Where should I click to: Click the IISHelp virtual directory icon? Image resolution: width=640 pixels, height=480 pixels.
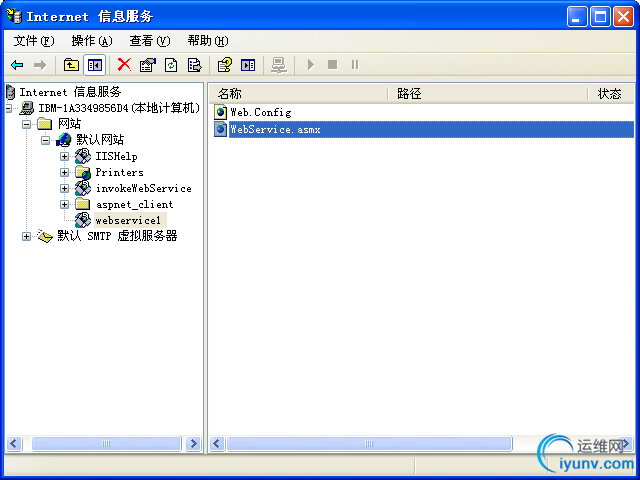point(83,156)
